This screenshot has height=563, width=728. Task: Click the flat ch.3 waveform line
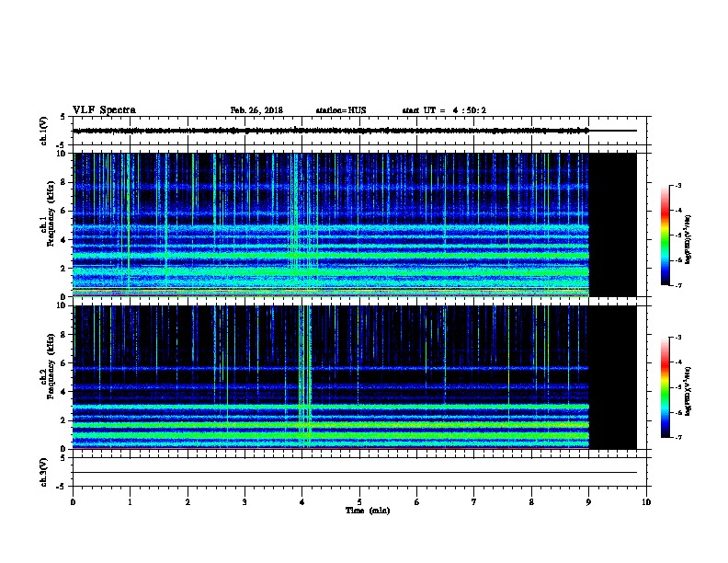355,473
